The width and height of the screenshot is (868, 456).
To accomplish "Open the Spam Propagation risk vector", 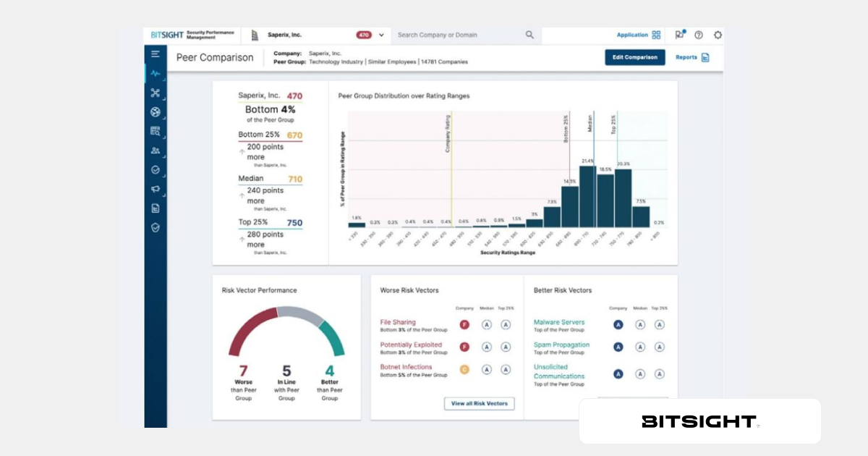I will tap(561, 345).
